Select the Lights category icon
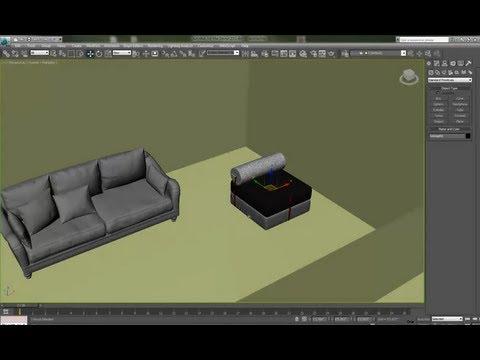Image resolution: width=480 pixels, height=360 pixels. pos(444,72)
